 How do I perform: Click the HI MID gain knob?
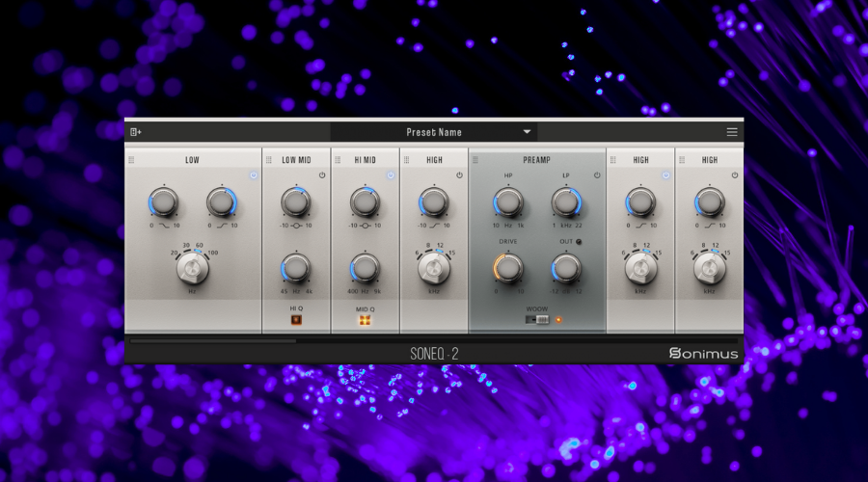(365, 202)
